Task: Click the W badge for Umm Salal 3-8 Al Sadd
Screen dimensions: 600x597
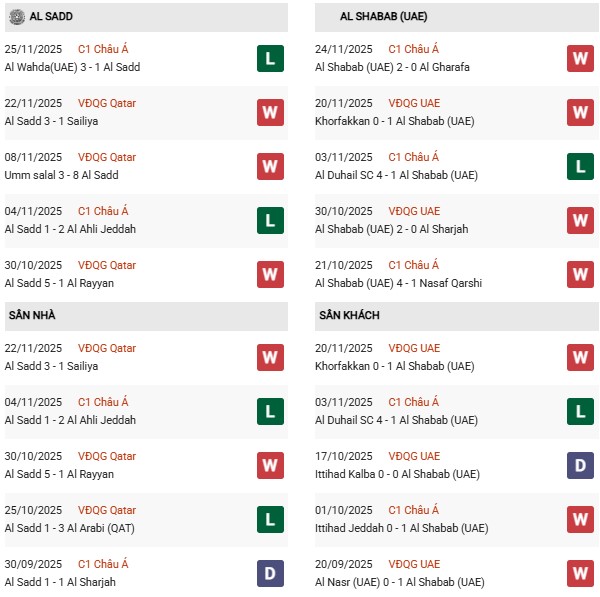Action: click(x=269, y=167)
